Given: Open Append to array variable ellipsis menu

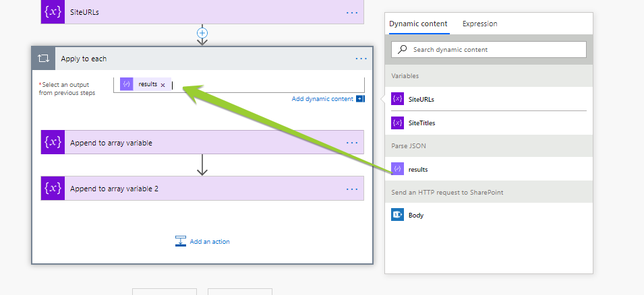Looking at the screenshot, I should [x=351, y=143].
